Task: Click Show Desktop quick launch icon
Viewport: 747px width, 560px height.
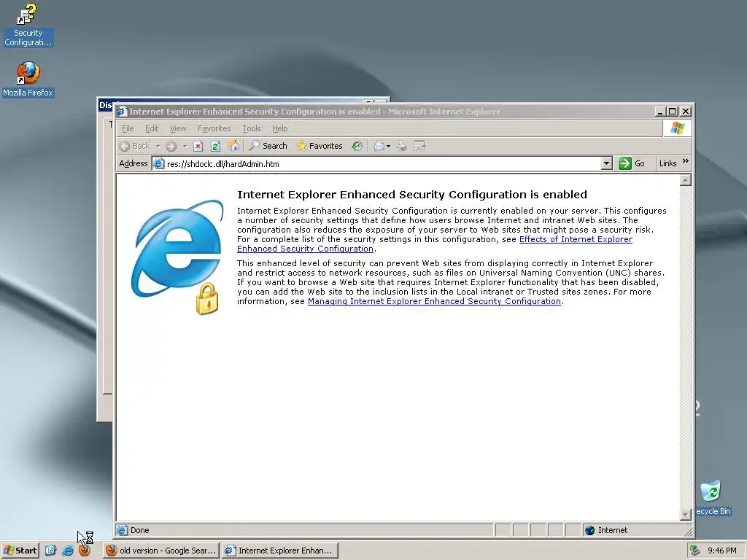Action: coord(50,551)
